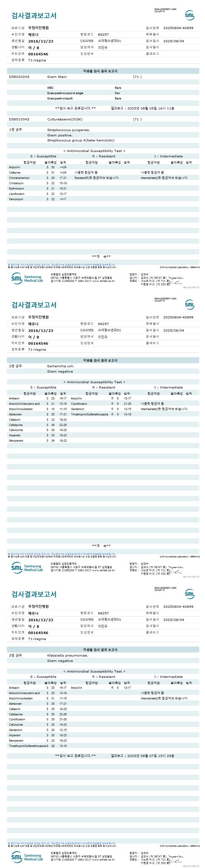
Task: Click the 'Few' gram stain result
Action: coord(117,93)
